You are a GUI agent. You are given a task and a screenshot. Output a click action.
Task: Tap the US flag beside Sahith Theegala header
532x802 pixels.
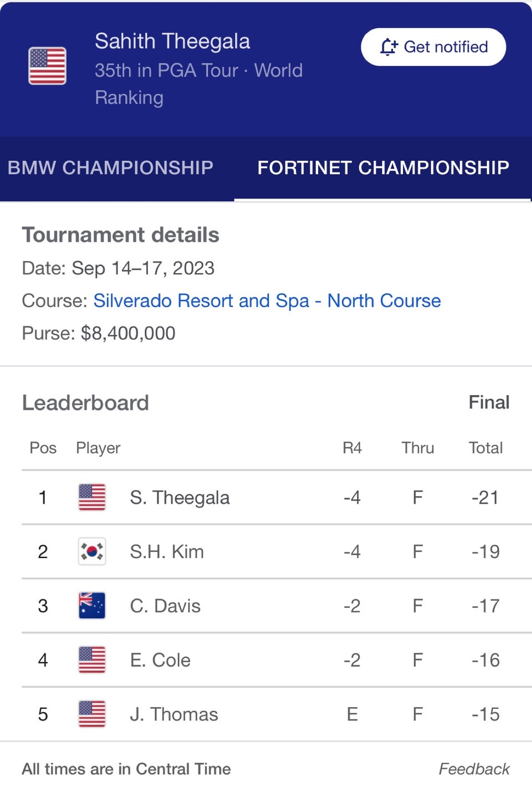(x=48, y=66)
